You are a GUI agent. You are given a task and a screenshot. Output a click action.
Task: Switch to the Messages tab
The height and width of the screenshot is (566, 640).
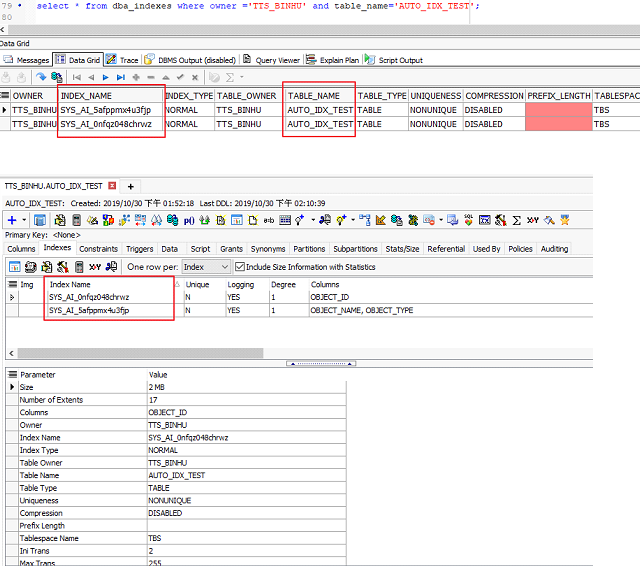(26, 60)
